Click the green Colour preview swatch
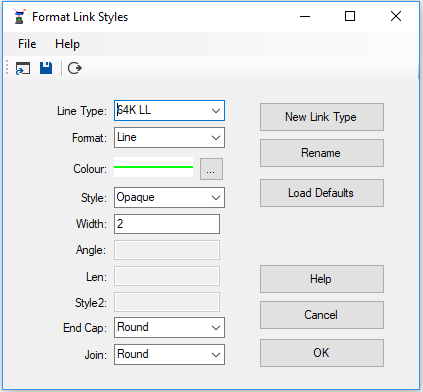Viewport: 423px width, 392px height. (153, 167)
